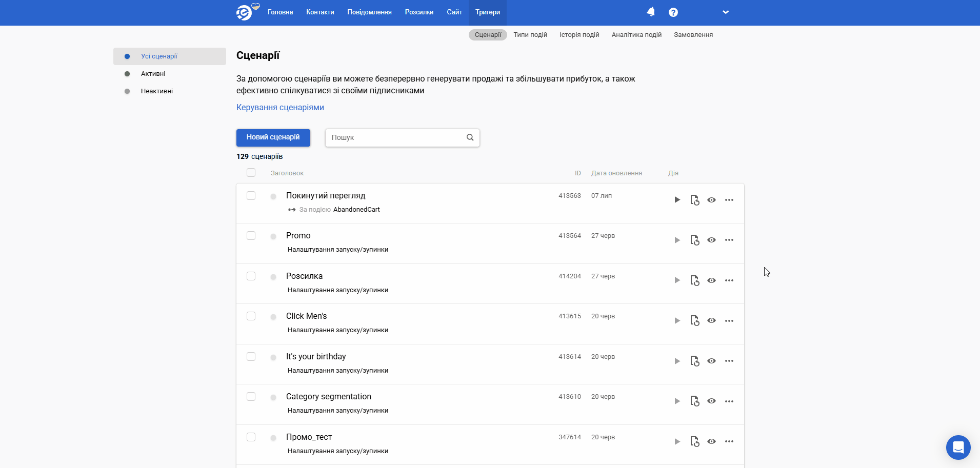Copy the Покинутий перегляд scenario
The width and height of the screenshot is (980, 468).
point(695,200)
